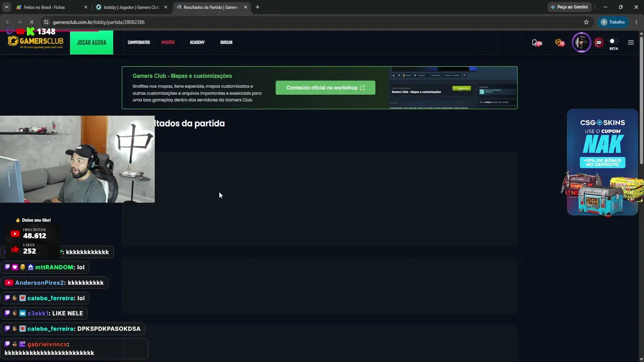The width and height of the screenshot is (644, 362).
Task: Open the BUSCAR menu
Action: [226, 43]
